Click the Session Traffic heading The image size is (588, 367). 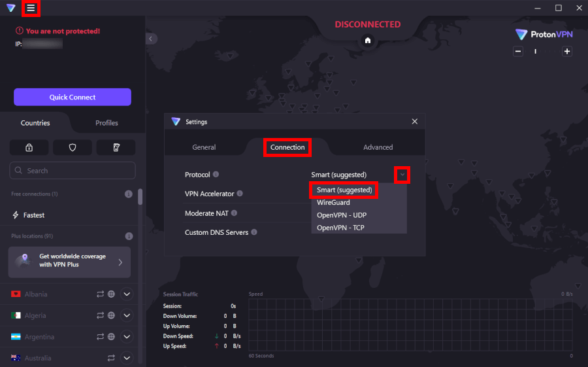[180, 294]
